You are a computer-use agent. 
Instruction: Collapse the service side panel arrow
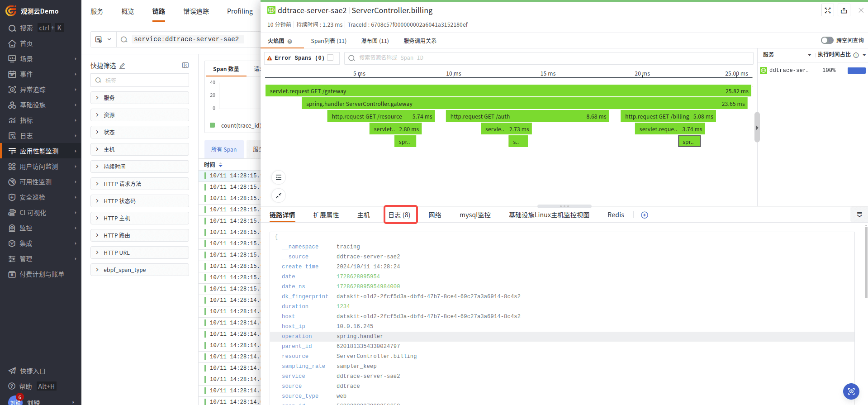757,128
